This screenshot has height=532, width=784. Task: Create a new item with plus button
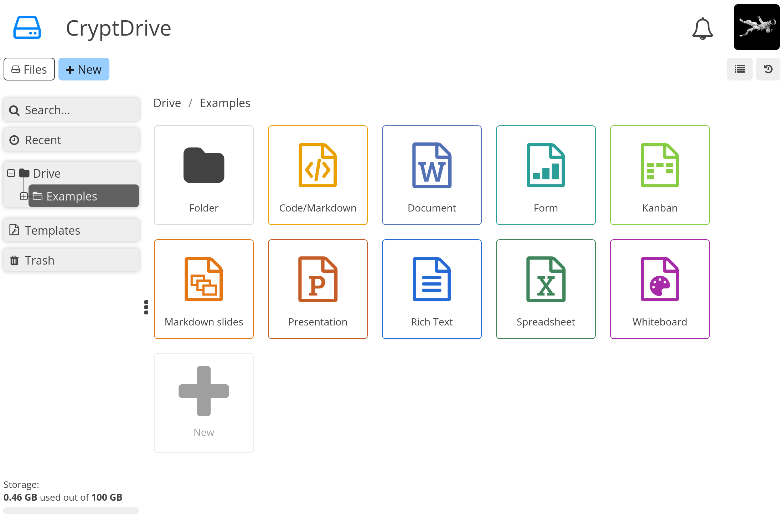83,69
